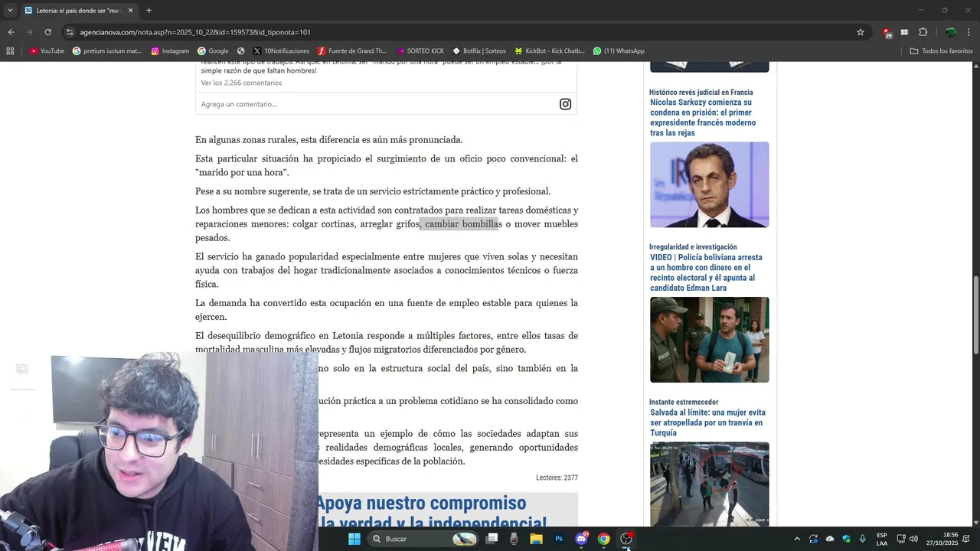Expand the tab search dropdown arrow
The image size is (980, 551).
click(9, 11)
